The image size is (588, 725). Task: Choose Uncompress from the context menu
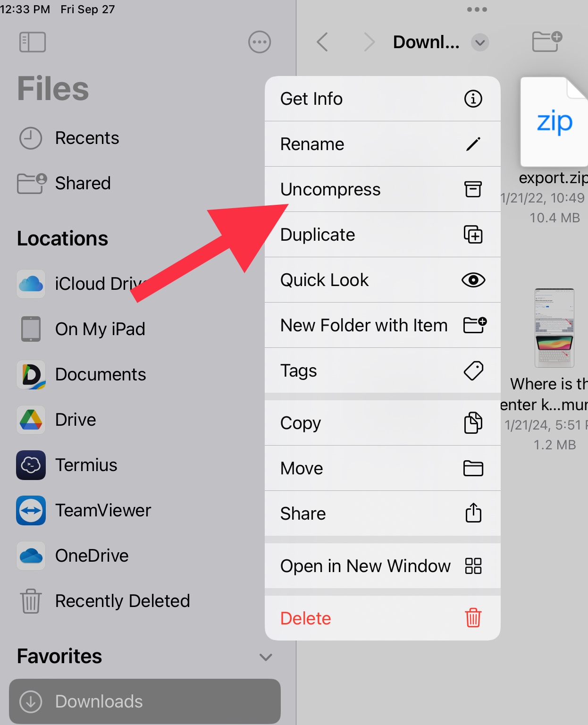tap(382, 189)
